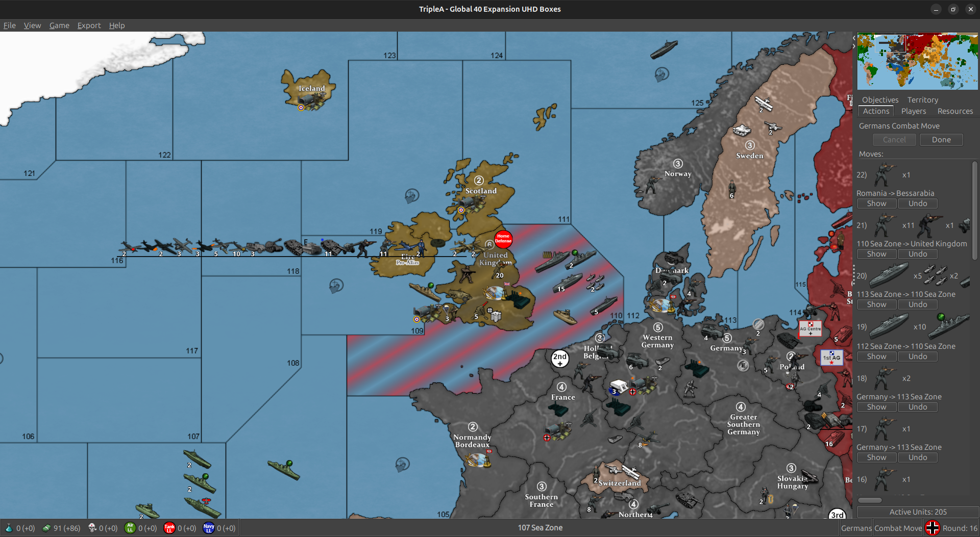Expand the side panel with the left arrow
This screenshot has width=980, height=537.
pos(854,38)
